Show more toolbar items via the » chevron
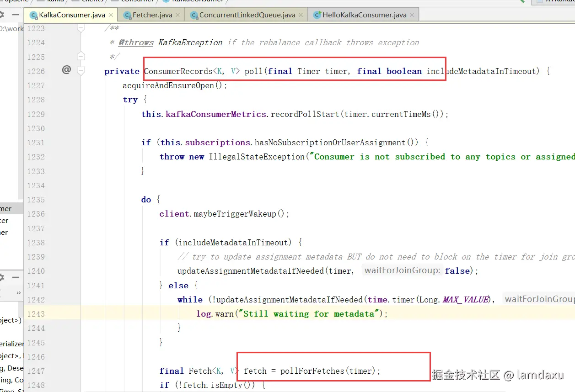Screen dimensions: 575x392 18,292
